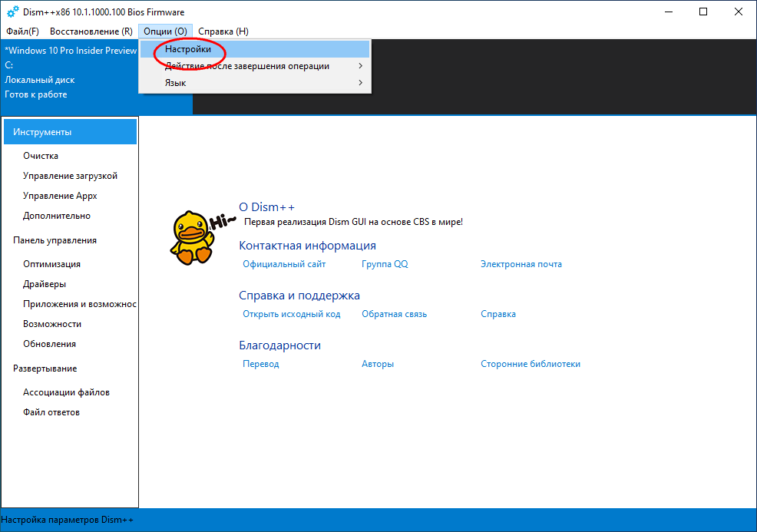Open Управление загрузкой in the sidebar

(70, 176)
